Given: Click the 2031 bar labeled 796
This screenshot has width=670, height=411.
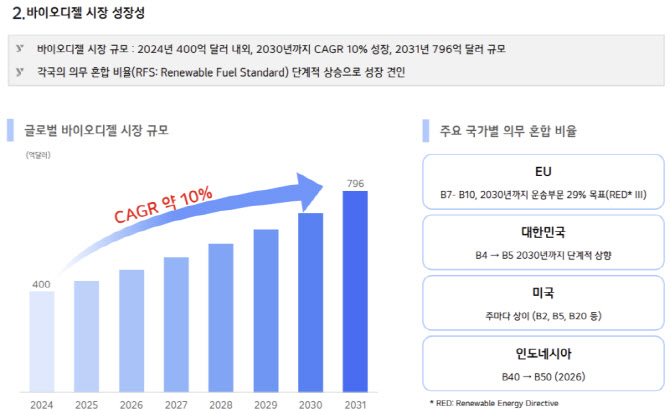Looking at the screenshot, I should [355, 291].
